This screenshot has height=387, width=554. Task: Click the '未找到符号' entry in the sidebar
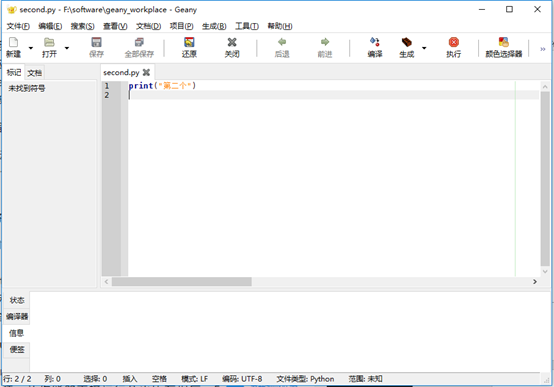27,88
